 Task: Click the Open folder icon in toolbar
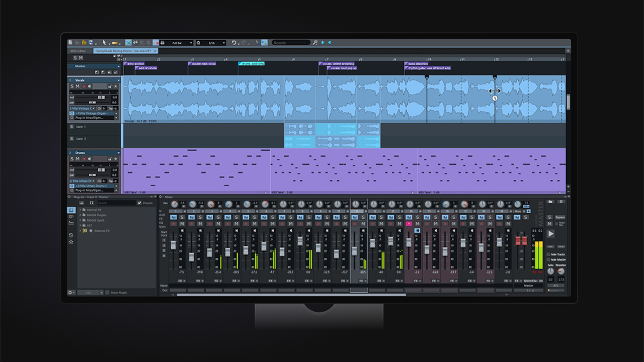84,43
